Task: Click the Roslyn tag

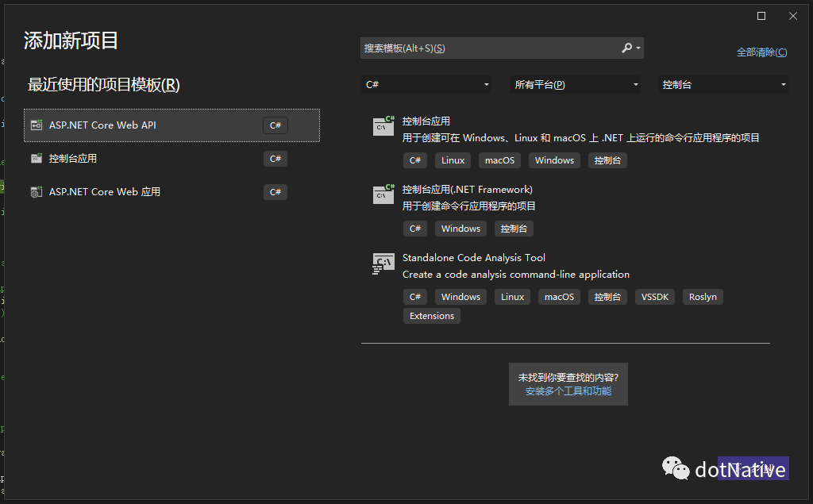Action: pyautogui.click(x=703, y=297)
